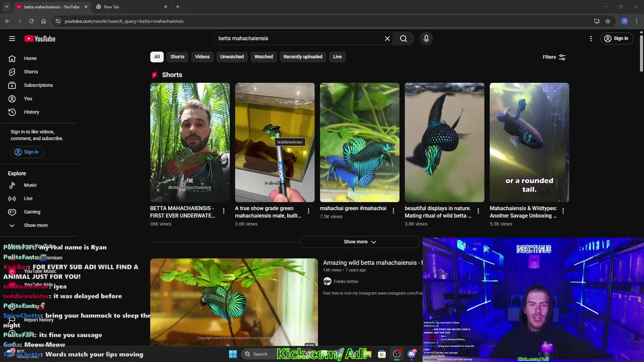Select the Live filter chip
This screenshot has height=362, width=644.
point(337,57)
